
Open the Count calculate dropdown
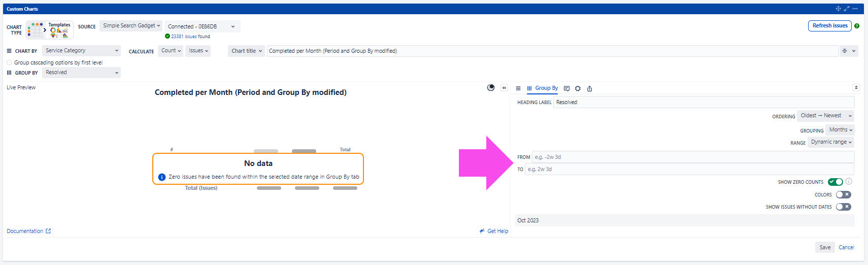[x=171, y=51]
